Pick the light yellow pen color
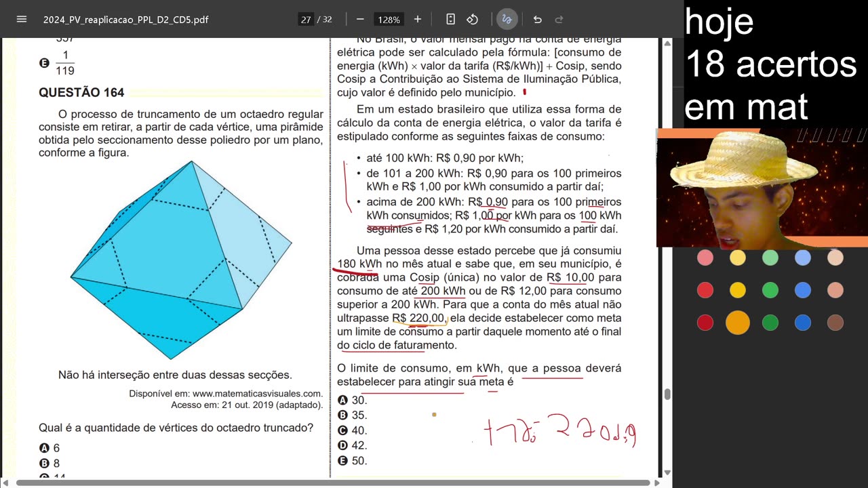Image resolution: width=868 pixels, height=488 pixels. (738, 258)
